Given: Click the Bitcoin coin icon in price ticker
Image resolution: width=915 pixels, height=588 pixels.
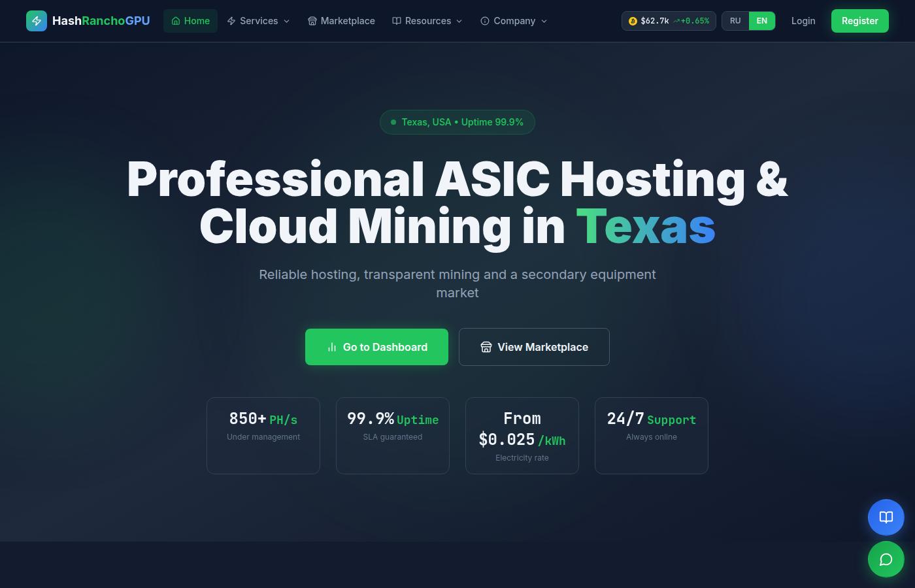Looking at the screenshot, I should [633, 21].
